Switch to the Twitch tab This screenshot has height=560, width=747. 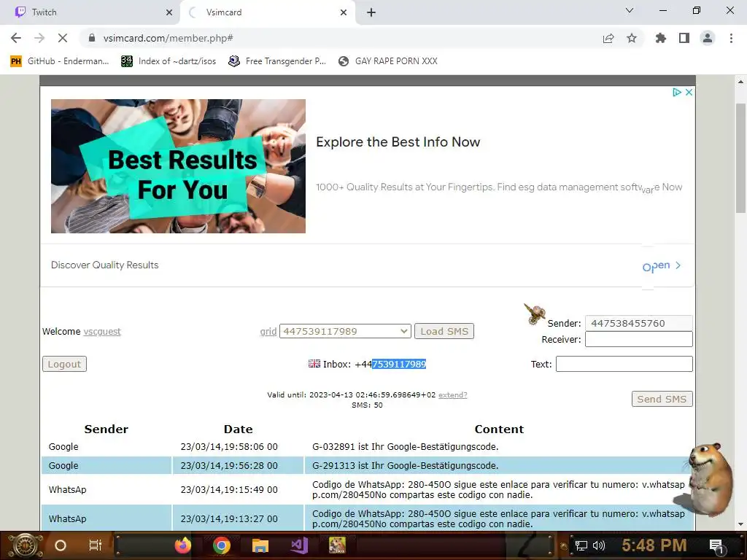pyautogui.click(x=90, y=12)
